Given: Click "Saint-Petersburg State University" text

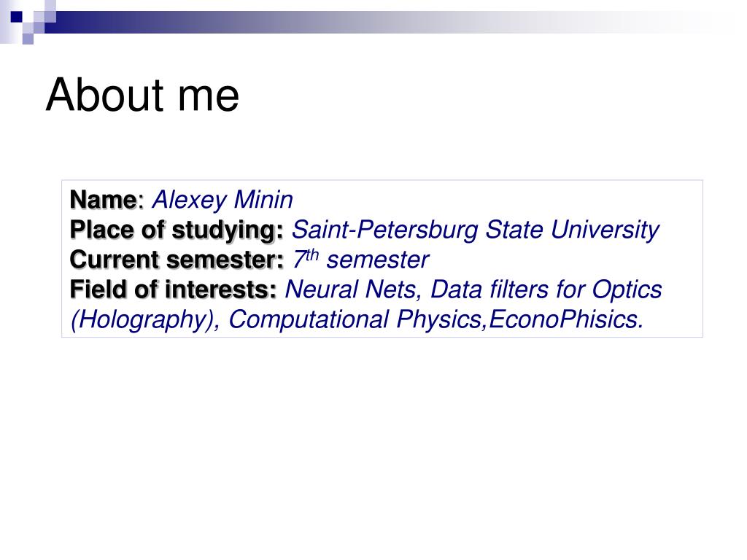Looking at the screenshot, I should click(475, 230).
